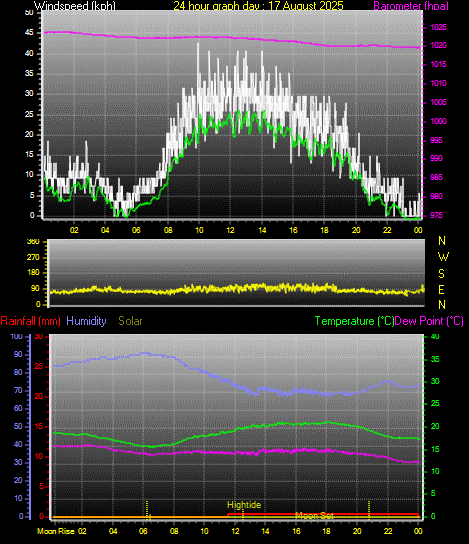Click the green 35 temperature axis value

click(435, 359)
